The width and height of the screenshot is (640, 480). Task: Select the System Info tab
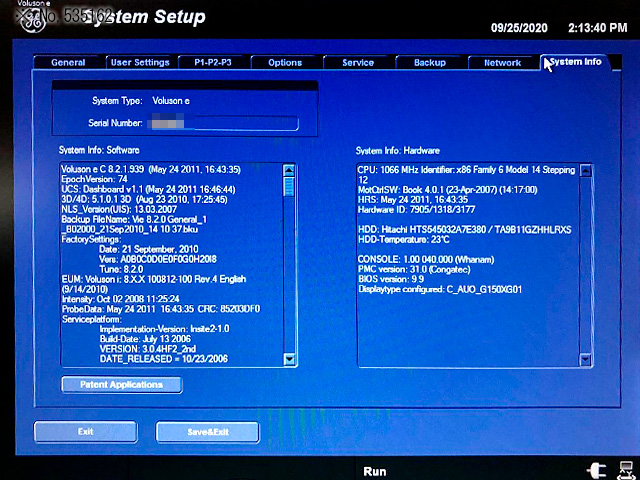[x=576, y=62]
